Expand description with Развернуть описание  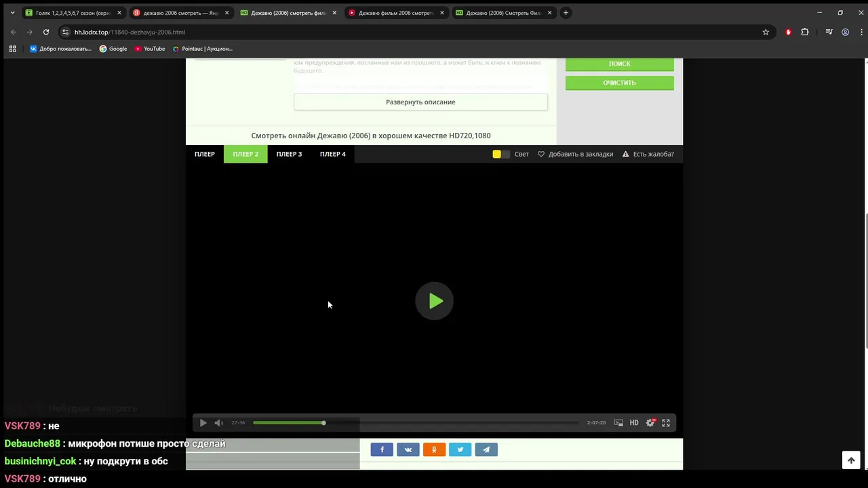420,102
